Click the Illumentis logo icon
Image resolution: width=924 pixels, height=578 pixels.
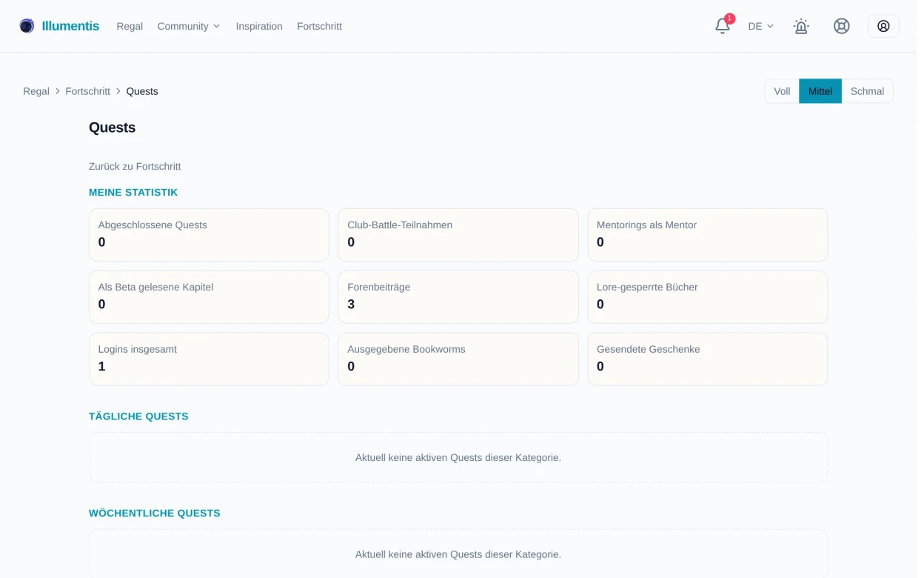click(27, 26)
